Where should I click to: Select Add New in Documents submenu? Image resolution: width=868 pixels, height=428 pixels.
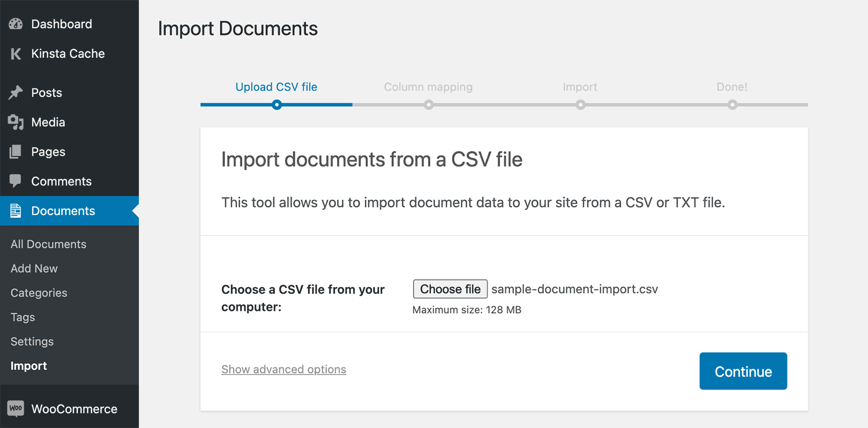[x=34, y=269]
